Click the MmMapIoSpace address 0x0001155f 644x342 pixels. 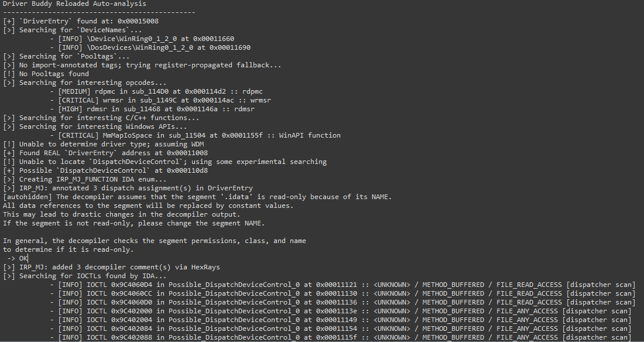click(242, 135)
